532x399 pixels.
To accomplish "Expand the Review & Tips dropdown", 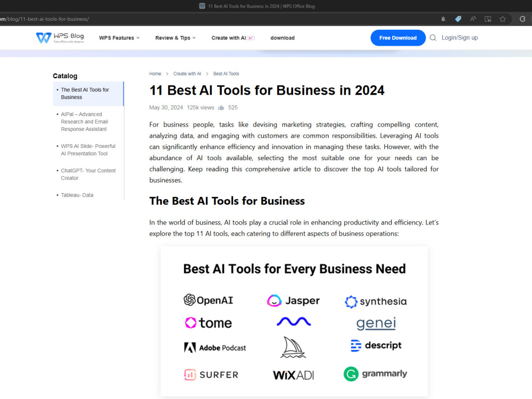I will click(x=176, y=38).
